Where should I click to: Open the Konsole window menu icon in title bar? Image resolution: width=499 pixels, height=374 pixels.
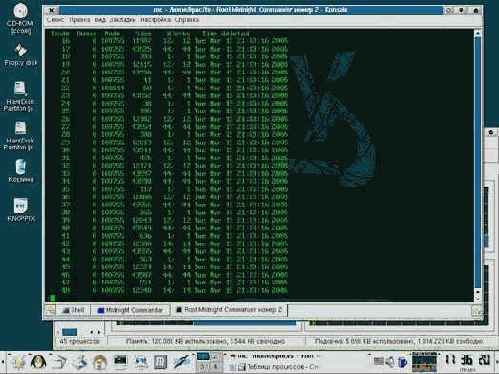click(52, 10)
